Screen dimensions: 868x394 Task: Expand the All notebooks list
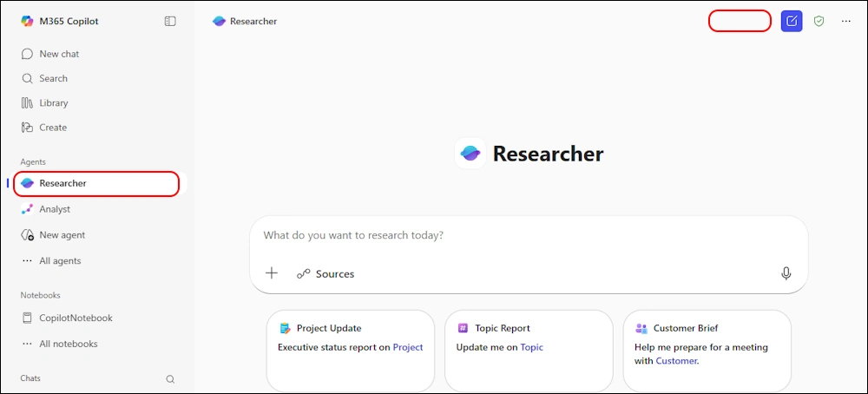click(68, 344)
